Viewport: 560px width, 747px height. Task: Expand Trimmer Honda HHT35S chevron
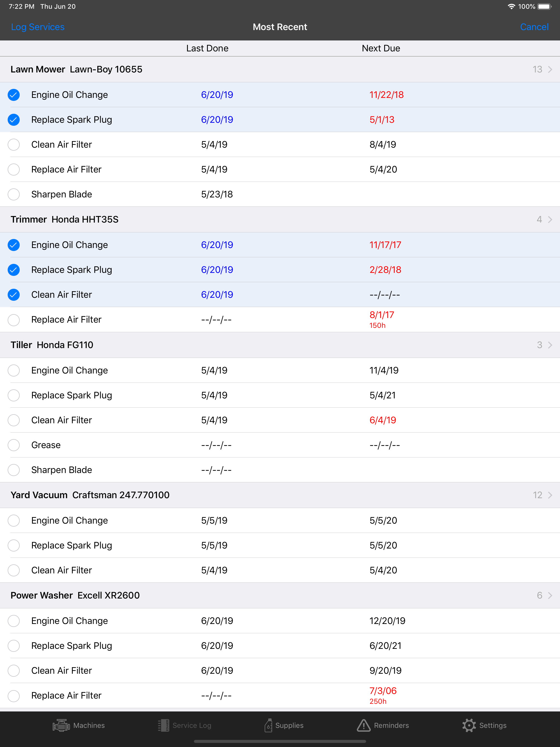tap(550, 220)
